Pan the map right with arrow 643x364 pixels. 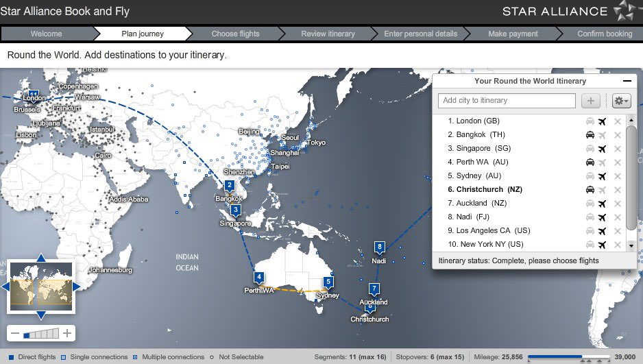point(77,287)
